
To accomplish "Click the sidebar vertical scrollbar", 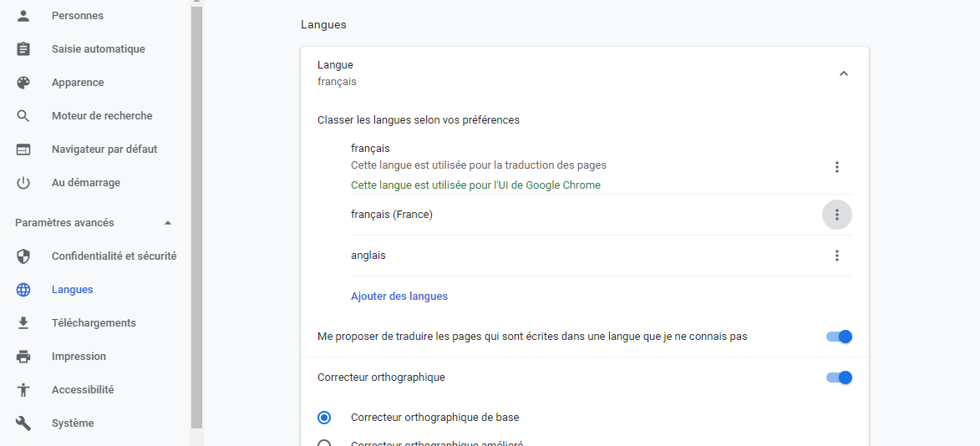I will (x=197, y=219).
